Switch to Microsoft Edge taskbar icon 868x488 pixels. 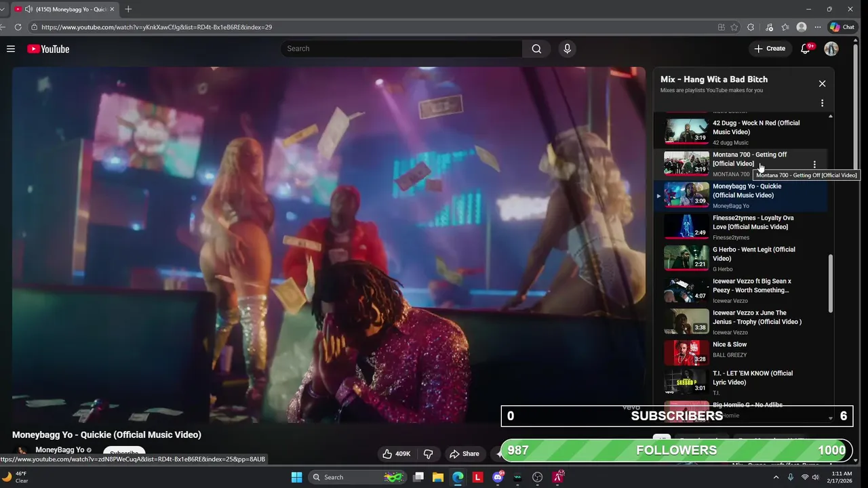458,477
